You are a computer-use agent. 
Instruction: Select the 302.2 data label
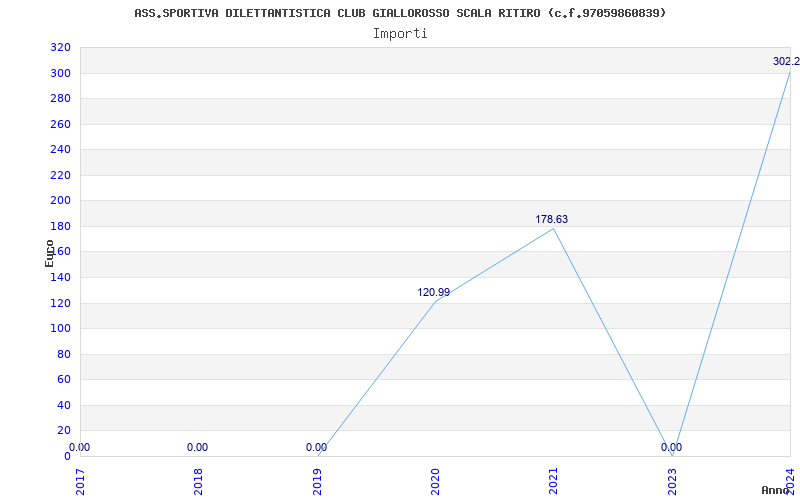pyautogui.click(x=786, y=61)
